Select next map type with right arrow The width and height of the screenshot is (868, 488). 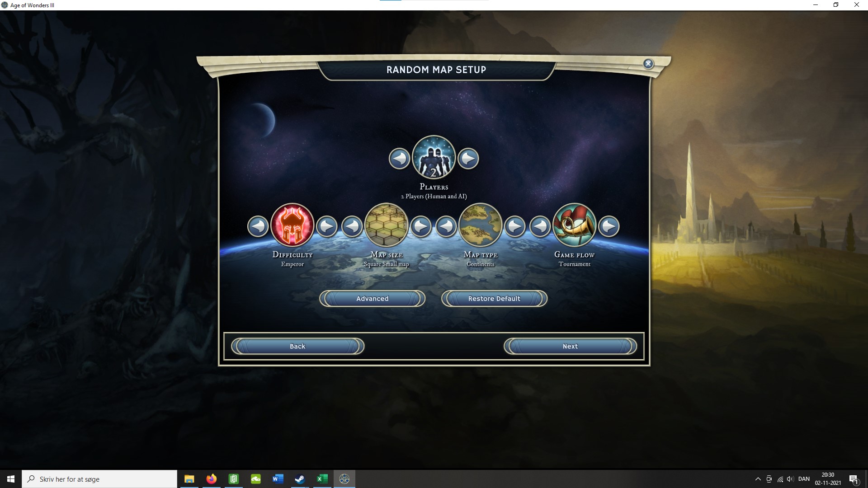coord(515,226)
